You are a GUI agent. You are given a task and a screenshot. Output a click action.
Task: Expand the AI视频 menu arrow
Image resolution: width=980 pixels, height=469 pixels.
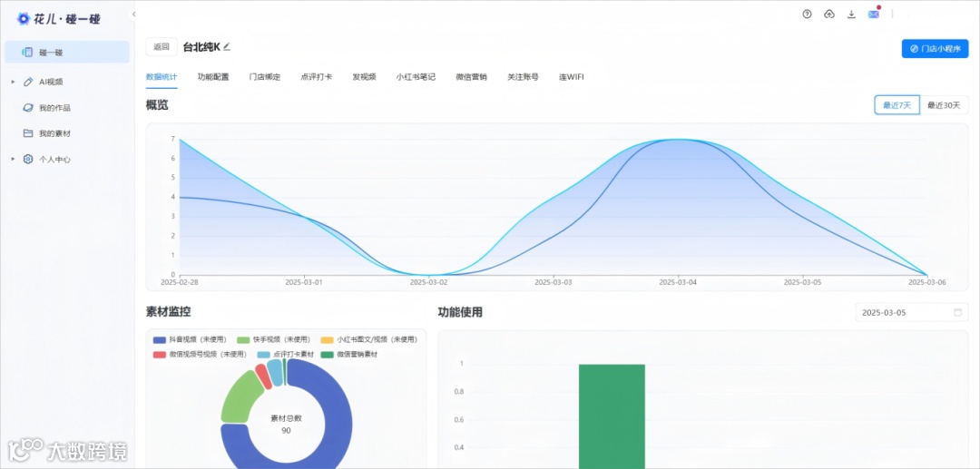13,81
